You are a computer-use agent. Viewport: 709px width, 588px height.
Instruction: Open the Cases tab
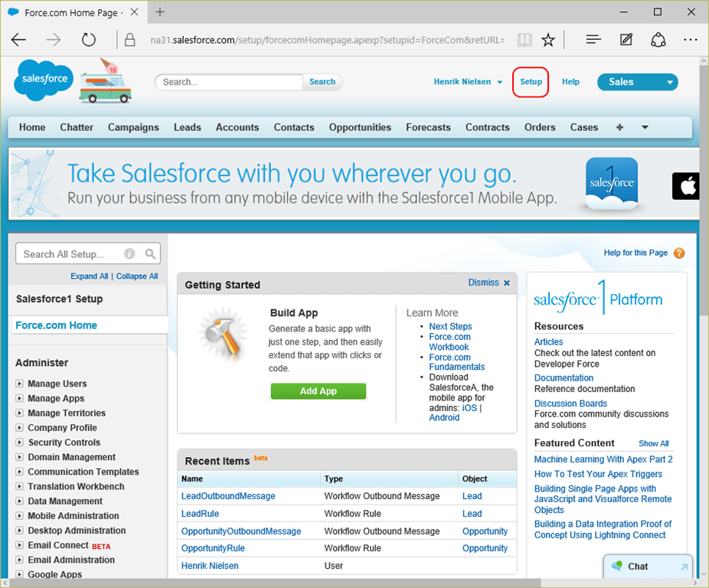[583, 128]
